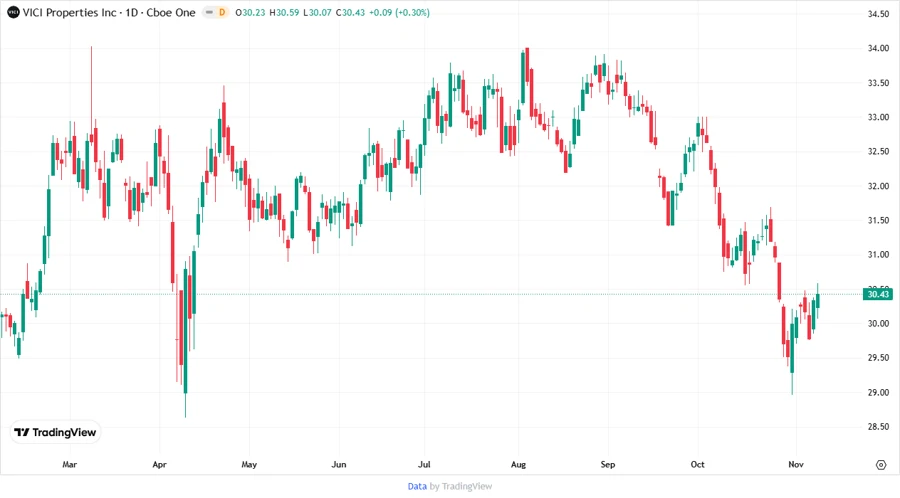Viewport: 900px width, 498px height.
Task: Open the chart settings gear icon
Action: click(x=881, y=465)
